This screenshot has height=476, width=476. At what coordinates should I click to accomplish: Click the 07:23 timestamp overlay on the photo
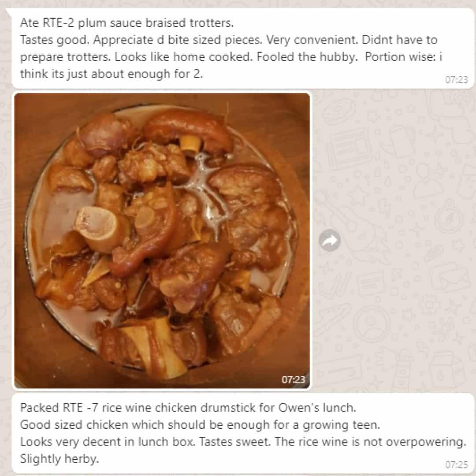(293, 379)
